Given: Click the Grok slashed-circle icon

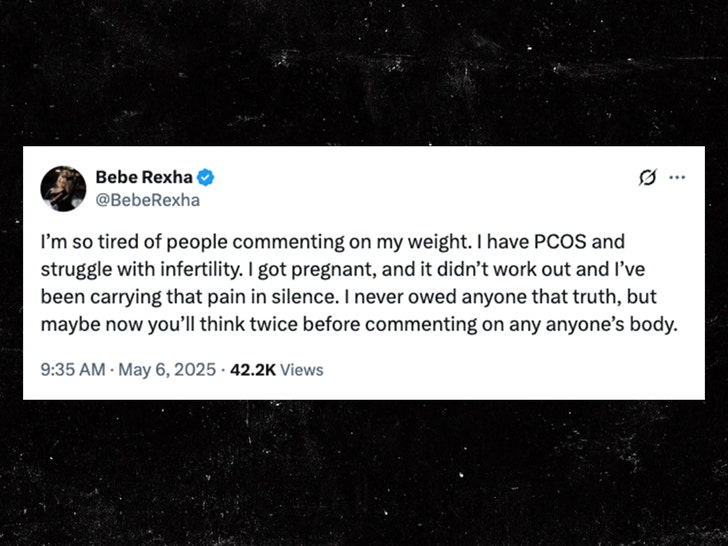Looking at the screenshot, I should click(647, 178).
